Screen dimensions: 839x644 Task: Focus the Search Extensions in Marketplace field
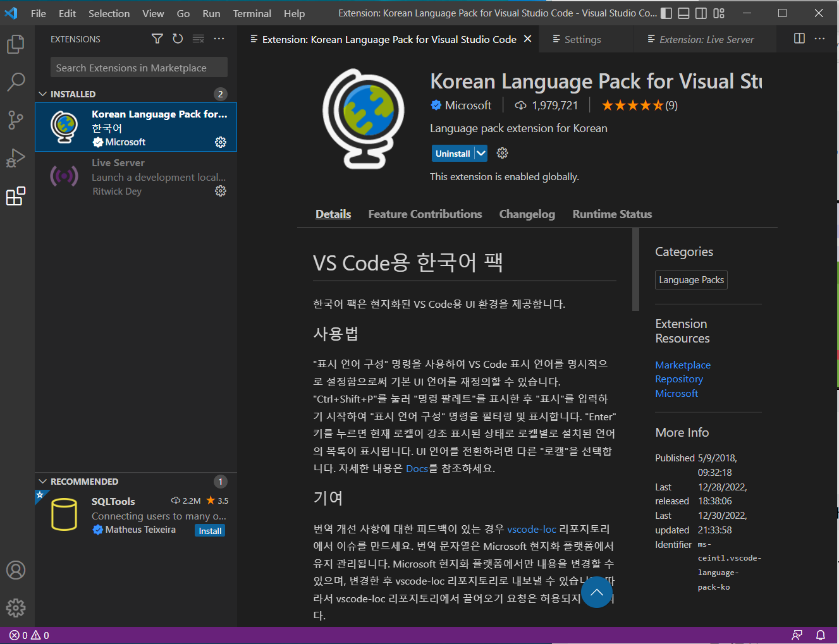[139, 68]
